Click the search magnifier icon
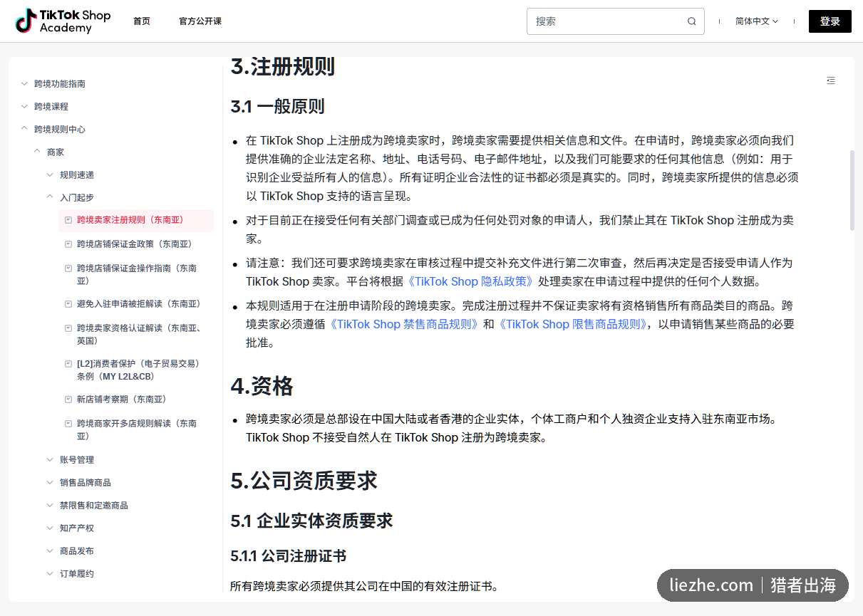The height and width of the screenshot is (616, 863). 691,21
